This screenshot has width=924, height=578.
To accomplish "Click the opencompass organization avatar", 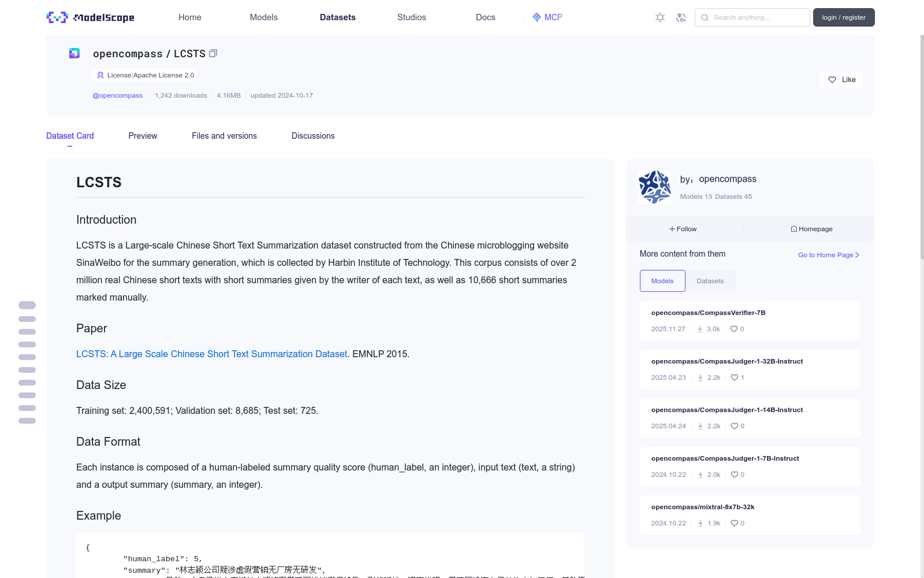I will coord(655,187).
